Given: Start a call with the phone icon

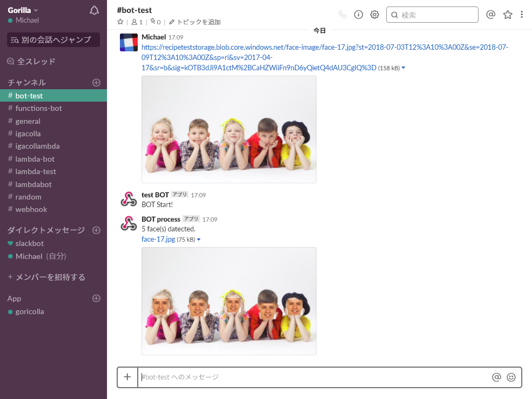Looking at the screenshot, I should coord(342,14).
